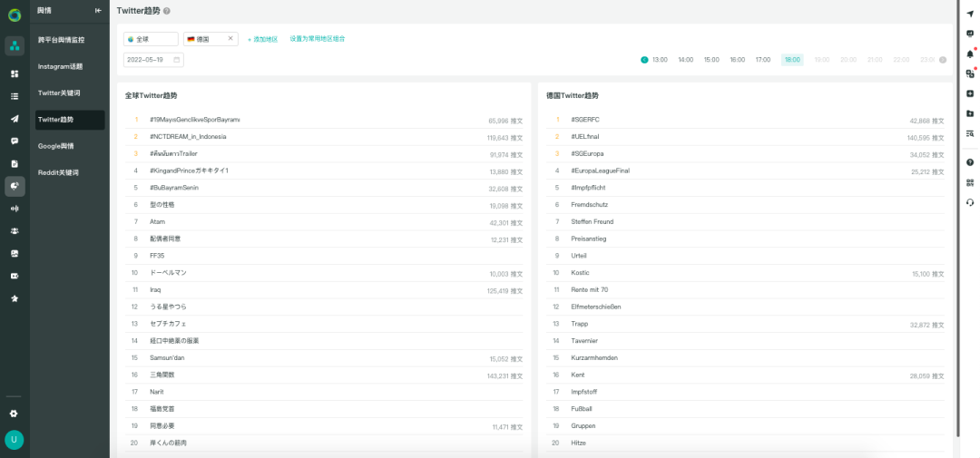Select the 15:00 time slot
This screenshot has width=980, height=458.
click(x=711, y=60)
